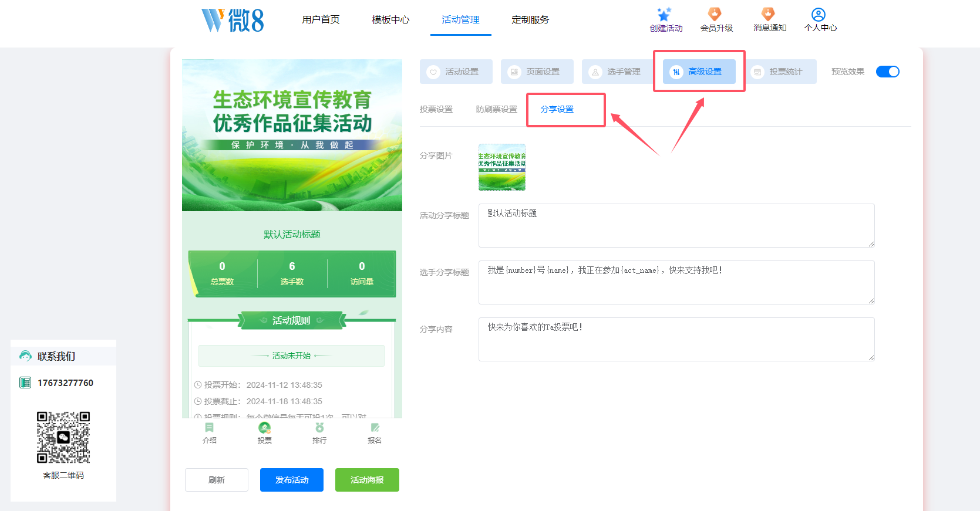This screenshot has height=511, width=980.
Task: Click the 报名 icon in preview footer
Action: tap(375, 428)
